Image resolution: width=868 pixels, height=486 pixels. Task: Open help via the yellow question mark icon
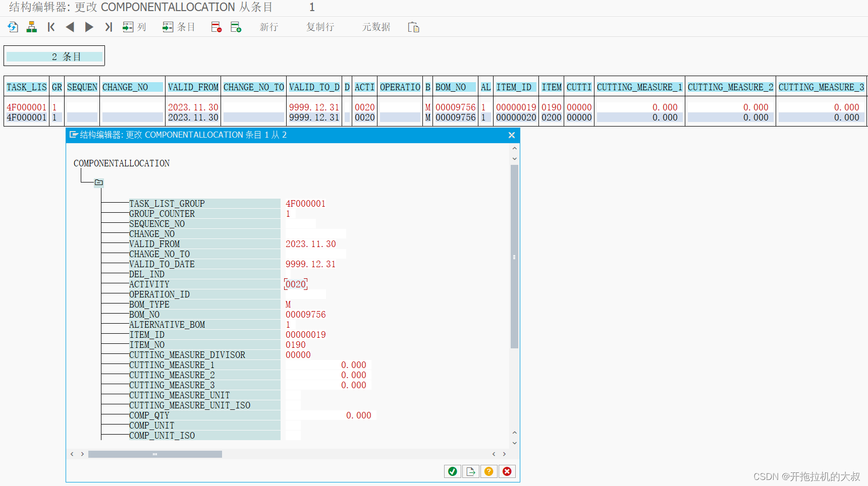(x=489, y=471)
